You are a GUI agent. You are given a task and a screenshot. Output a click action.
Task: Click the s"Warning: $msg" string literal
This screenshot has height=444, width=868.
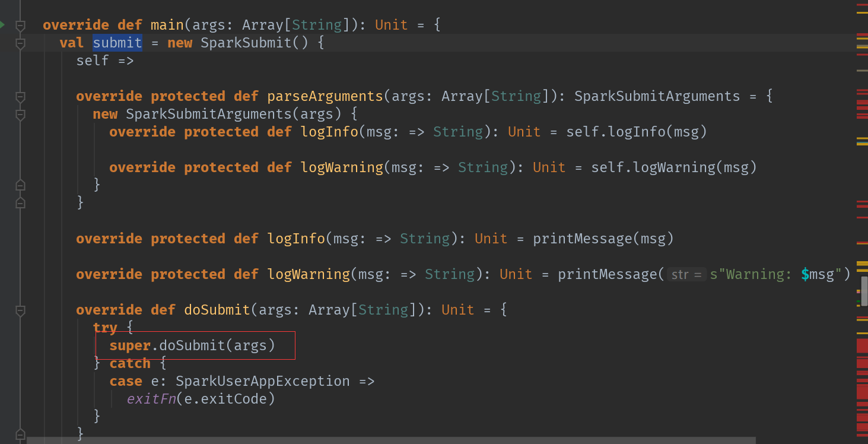[x=776, y=274]
